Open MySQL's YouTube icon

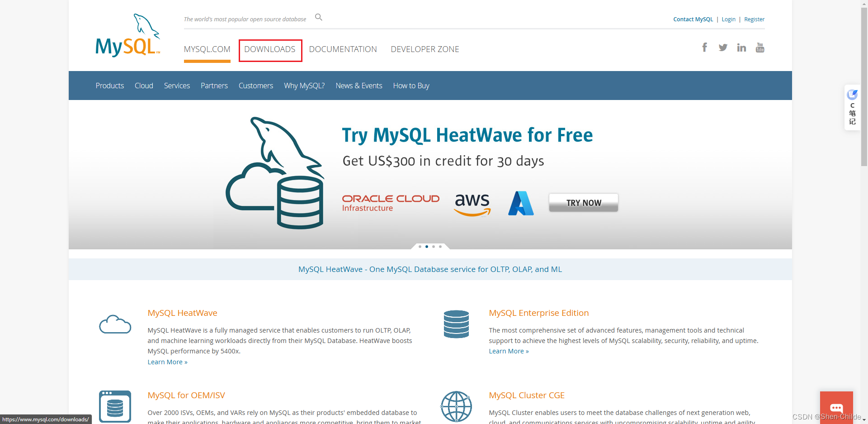click(760, 48)
